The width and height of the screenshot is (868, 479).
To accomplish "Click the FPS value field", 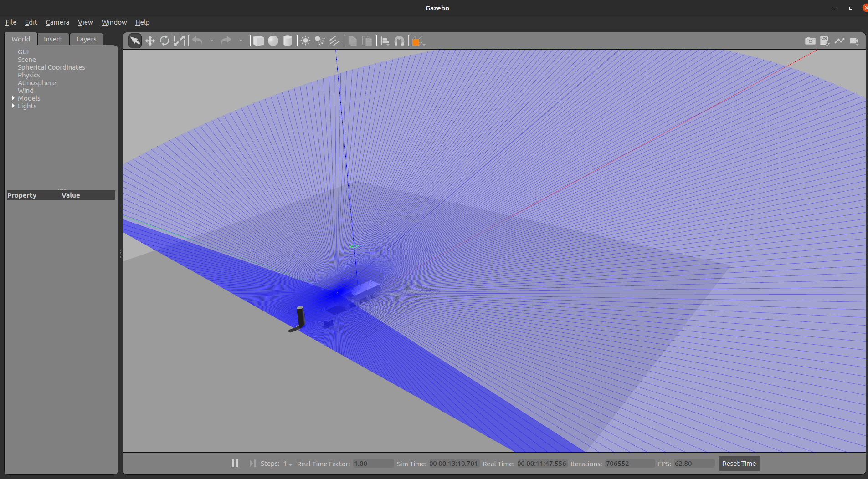I will pos(694,464).
